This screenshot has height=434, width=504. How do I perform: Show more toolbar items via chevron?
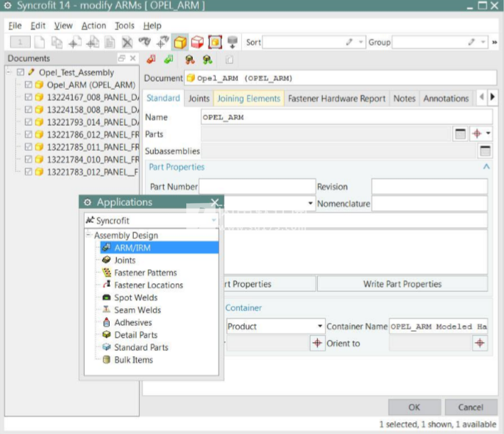pos(494,42)
